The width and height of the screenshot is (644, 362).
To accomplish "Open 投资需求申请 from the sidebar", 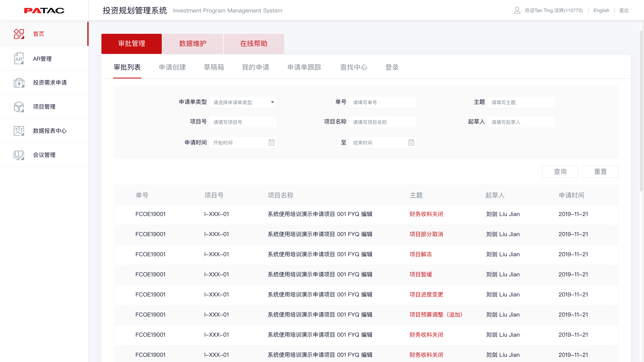I will coord(19,82).
